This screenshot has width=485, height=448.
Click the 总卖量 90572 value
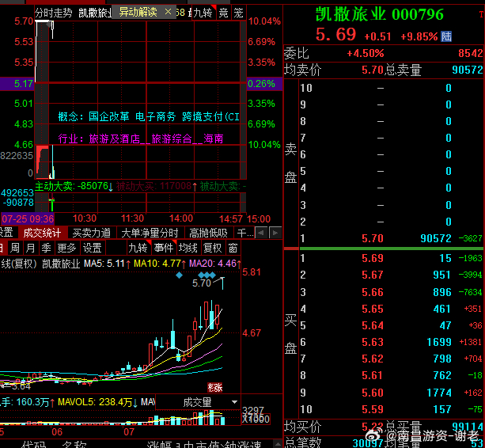pyautogui.click(x=467, y=70)
